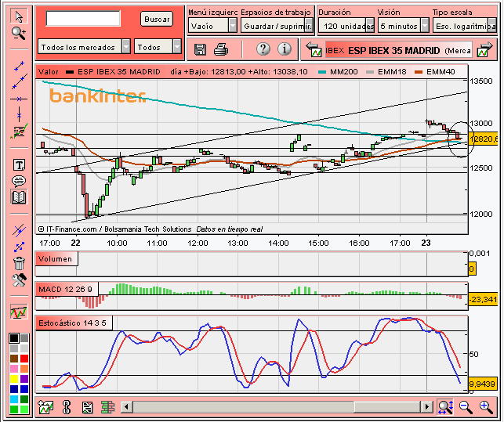Image resolution: width=504 pixels, height=422 pixels.
Task: Select the orange color swatch
Action: [x=24, y=369]
